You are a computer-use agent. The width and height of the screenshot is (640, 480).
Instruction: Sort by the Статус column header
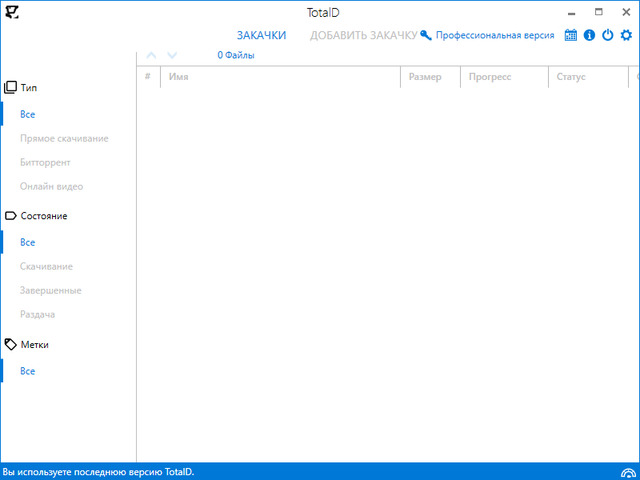tap(588, 77)
